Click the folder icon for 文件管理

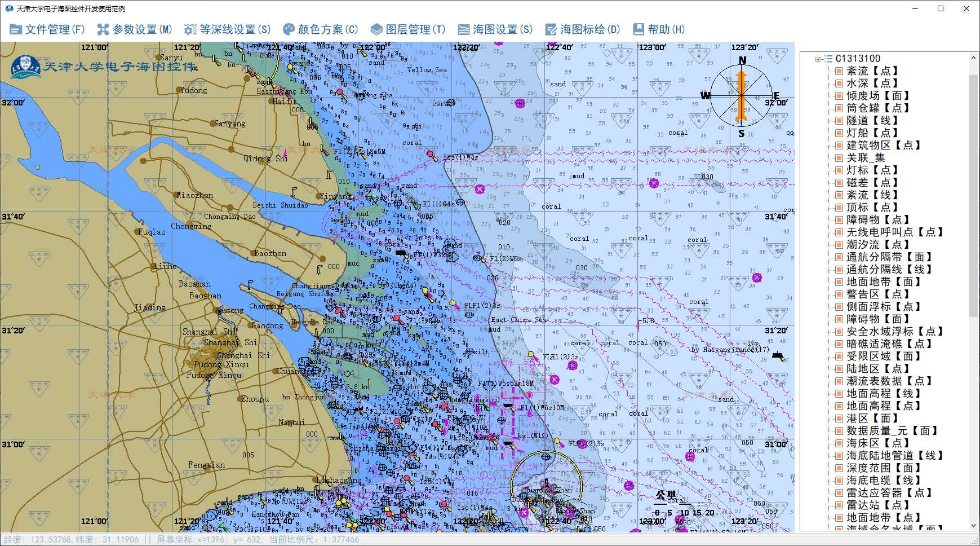tap(16, 29)
